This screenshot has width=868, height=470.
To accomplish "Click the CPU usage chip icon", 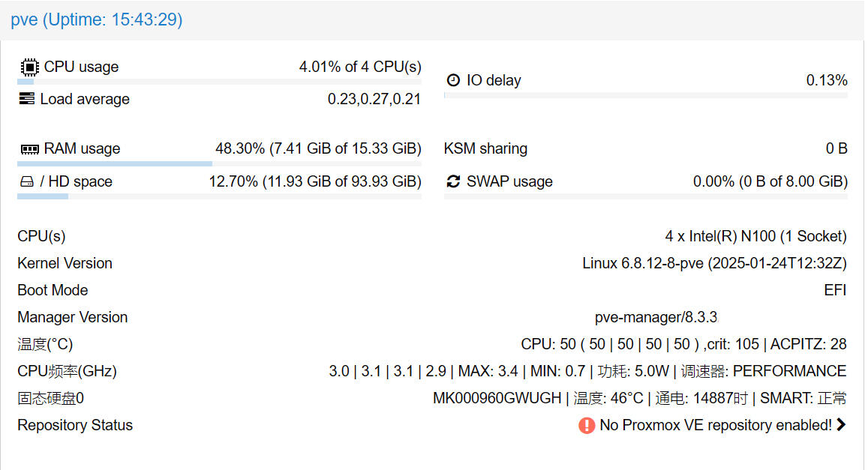I will [29, 67].
